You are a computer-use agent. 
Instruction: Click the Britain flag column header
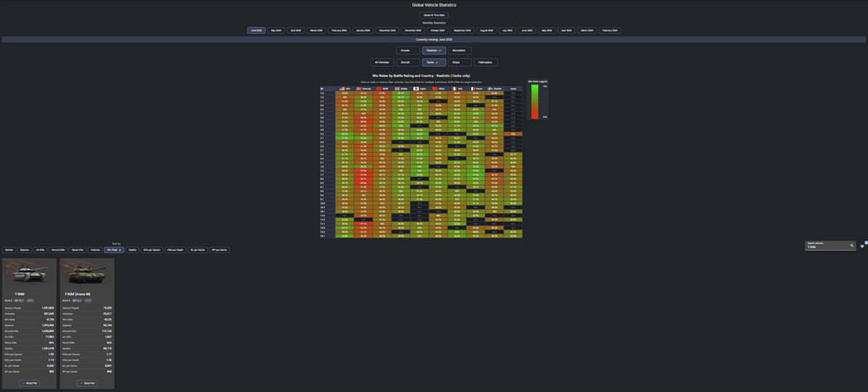click(401, 88)
